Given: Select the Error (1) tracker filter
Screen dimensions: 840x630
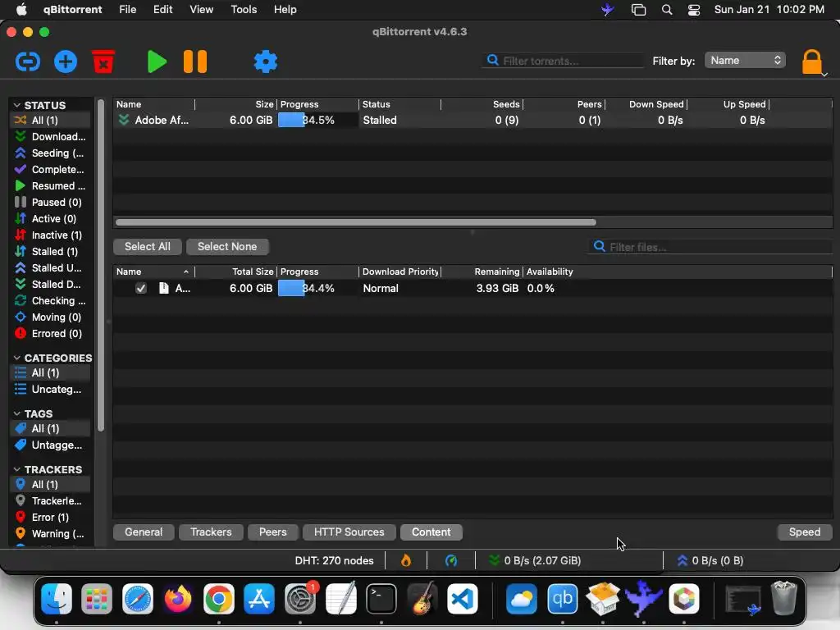Looking at the screenshot, I should (50, 518).
